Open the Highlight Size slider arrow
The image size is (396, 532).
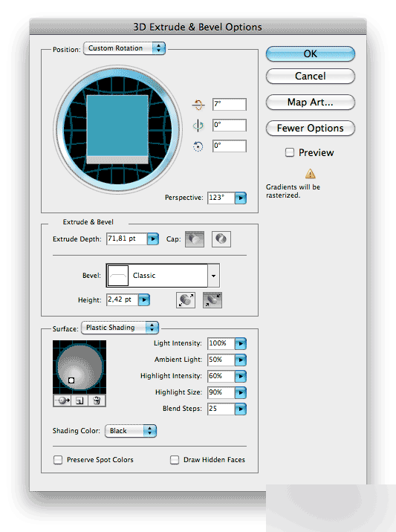[x=241, y=392]
